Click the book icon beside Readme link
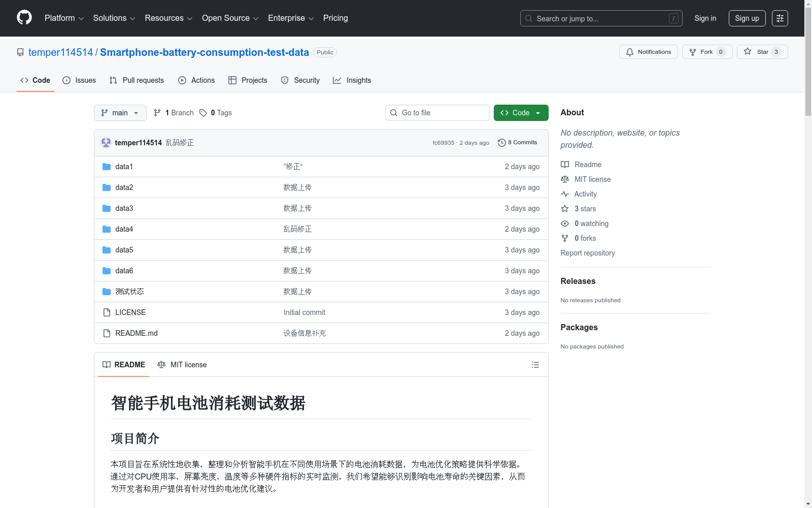Viewport: 812px width, 508px height. pos(565,165)
